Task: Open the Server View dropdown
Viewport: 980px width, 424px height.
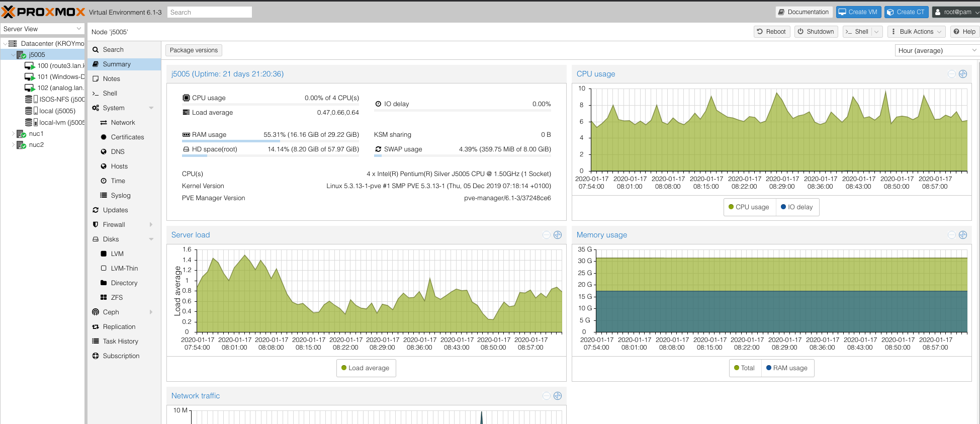Action: (x=42, y=29)
